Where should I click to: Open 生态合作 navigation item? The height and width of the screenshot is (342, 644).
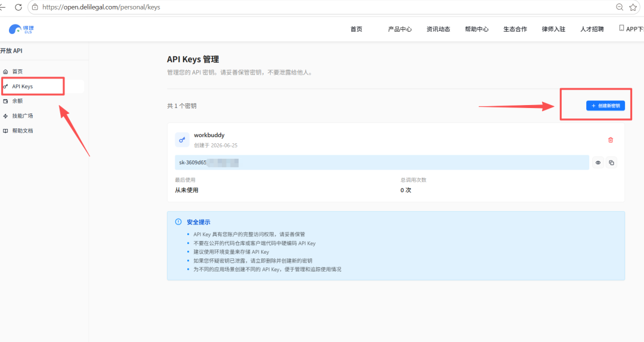515,29
